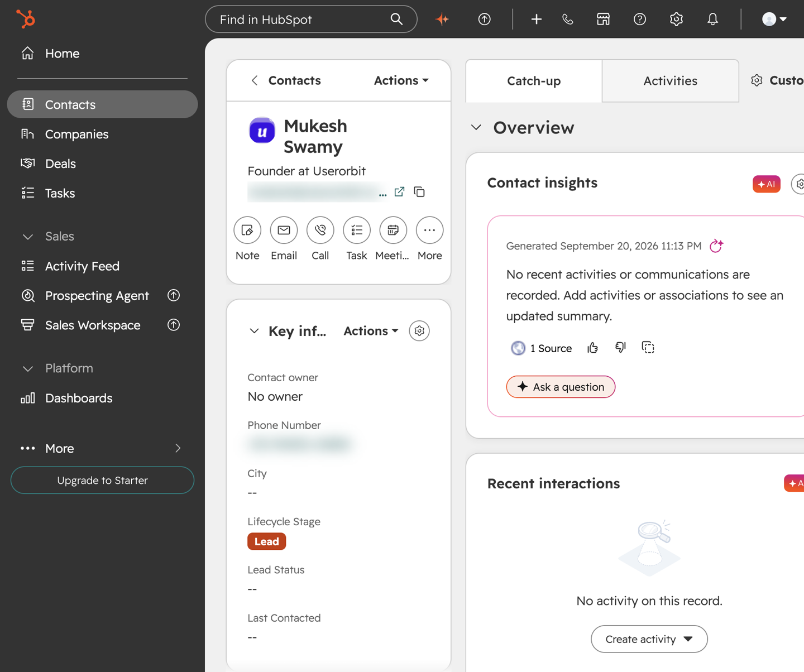Click the More ellipsis action icon
The height and width of the screenshot is (672, 804).
[x=429, y=230]
